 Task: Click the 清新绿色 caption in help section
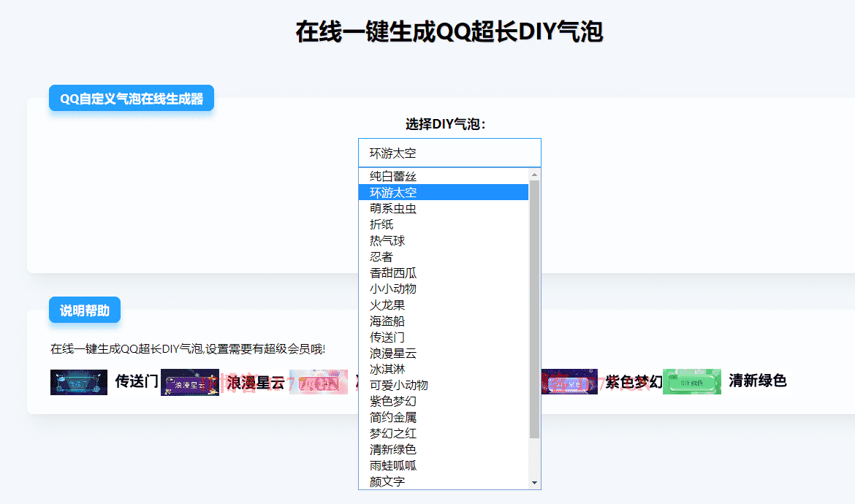pos(757,380)
